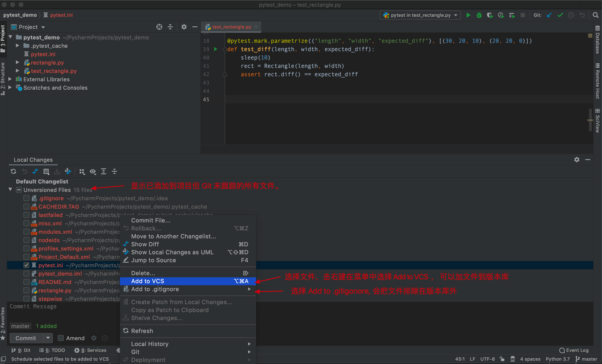Expand test_rectangle.py in project tree
Screen dimensions: 602x364
click(17, 71)
